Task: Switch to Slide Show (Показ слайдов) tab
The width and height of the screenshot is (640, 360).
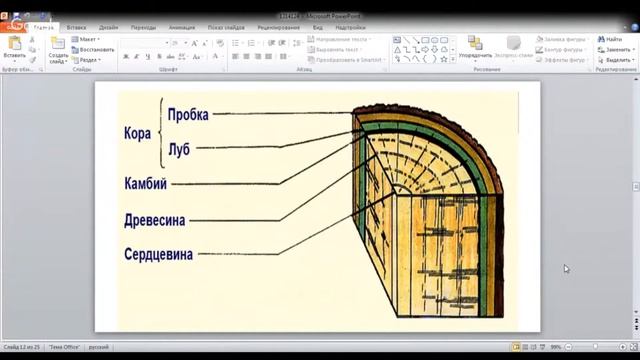Action: click(226, 27)
